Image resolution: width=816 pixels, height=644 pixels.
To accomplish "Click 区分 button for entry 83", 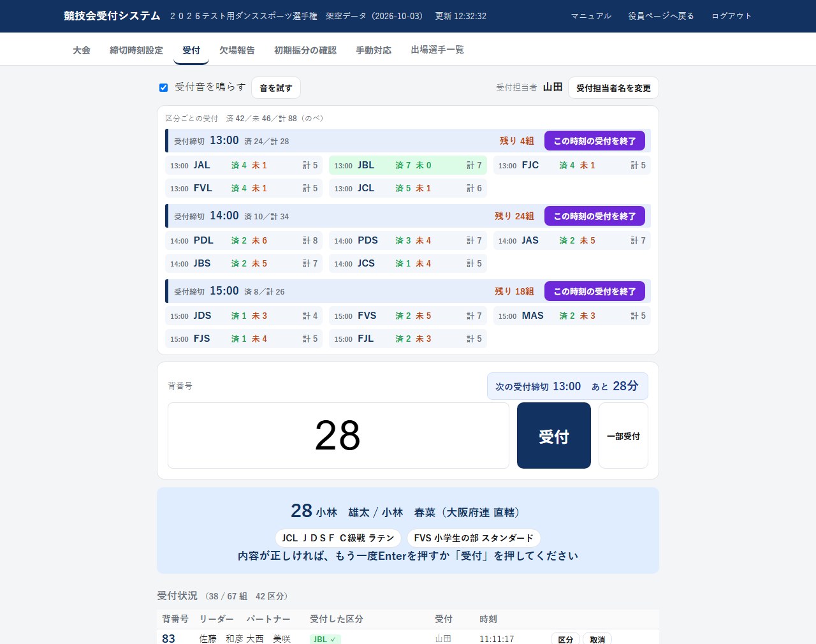I will click(565, 639).
